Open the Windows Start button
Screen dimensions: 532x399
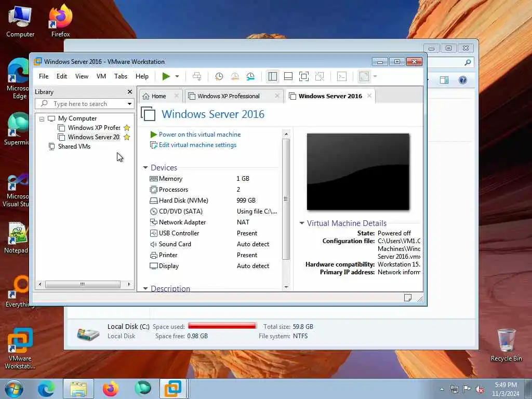[14, 389]
